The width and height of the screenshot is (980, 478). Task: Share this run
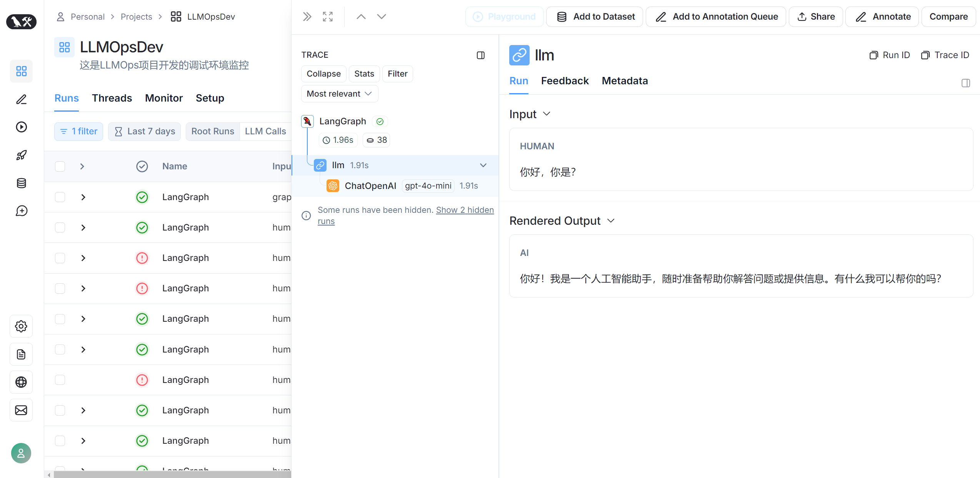(816, 17)
